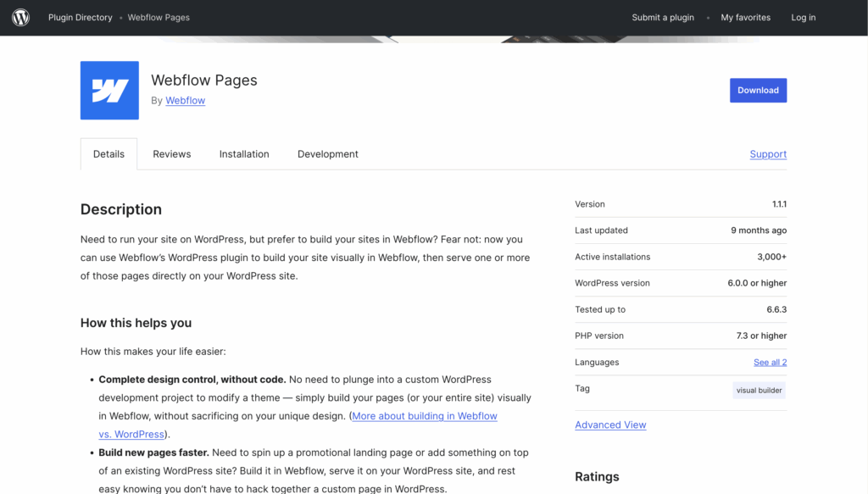Screen dimensions: 868x494
Task: Click Complete design control, without code text
Action: pos(192,380)
